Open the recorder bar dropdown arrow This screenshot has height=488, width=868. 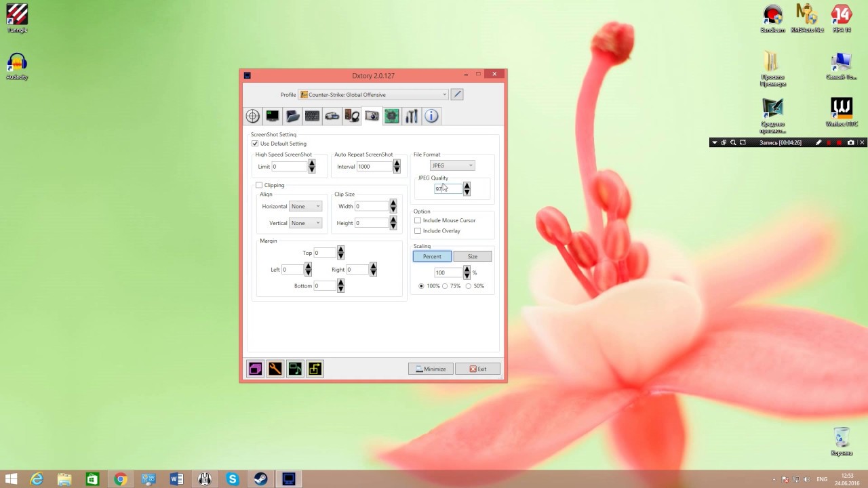[714, 142]
